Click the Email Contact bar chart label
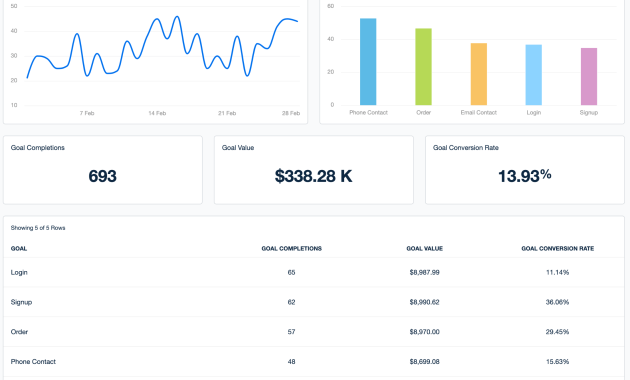Viewport: 630px width, 380px height. [x=479, y=112]
